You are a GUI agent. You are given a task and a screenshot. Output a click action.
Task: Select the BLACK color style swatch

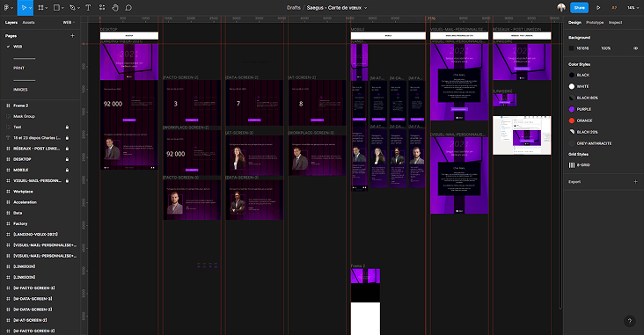tap(571, 75)
